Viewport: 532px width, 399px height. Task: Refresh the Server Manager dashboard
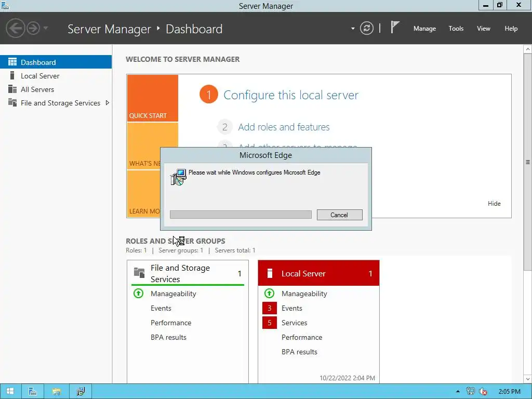click(x=366, y=28)
